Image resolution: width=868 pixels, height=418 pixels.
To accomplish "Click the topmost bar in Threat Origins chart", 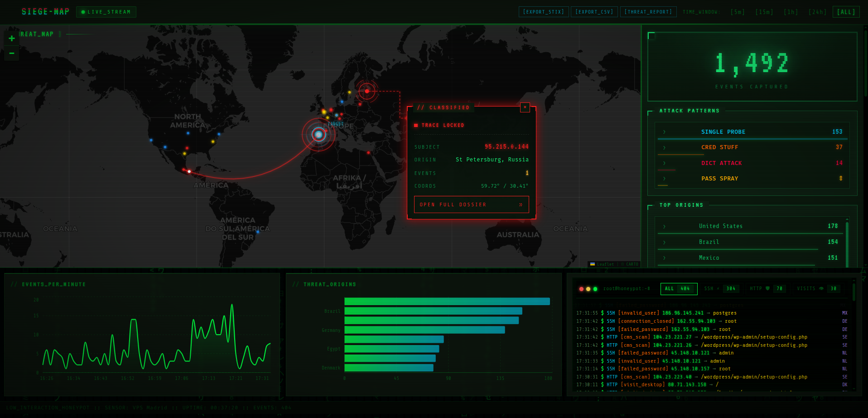I will 447,301.
